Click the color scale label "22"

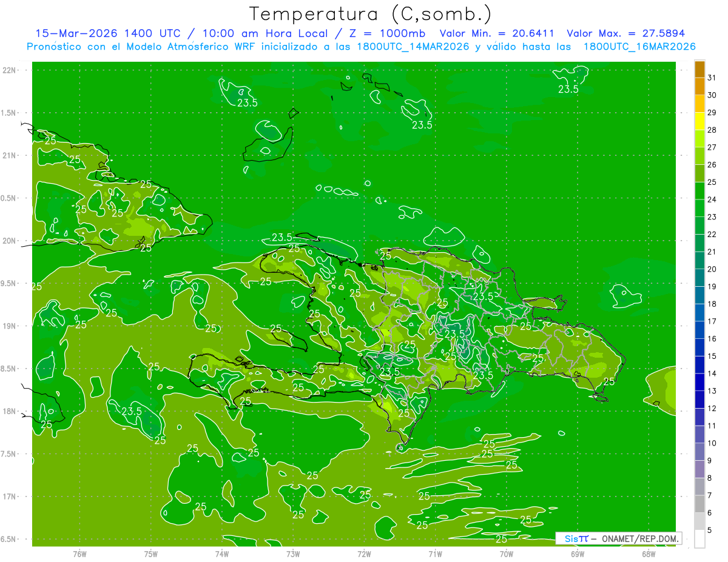point(712,235)
